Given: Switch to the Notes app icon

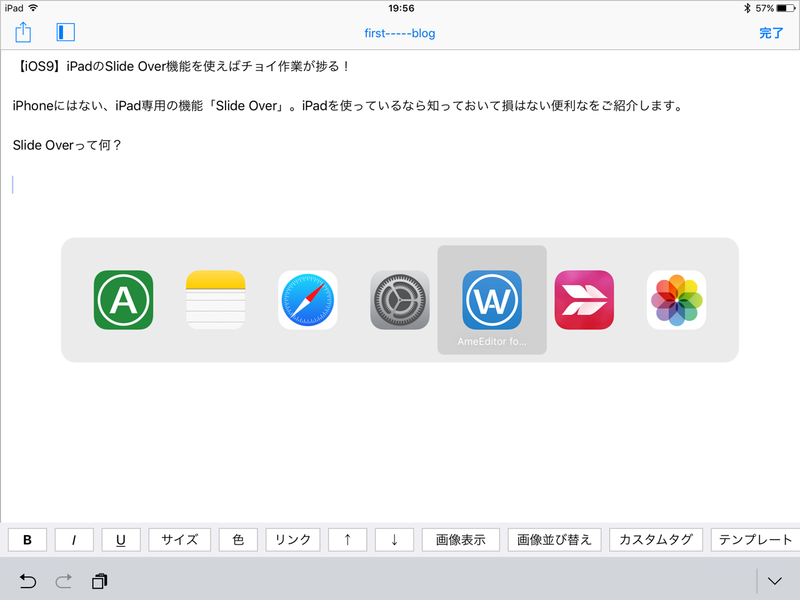Looking at the screenshot, I should click(x=215, y=300).
